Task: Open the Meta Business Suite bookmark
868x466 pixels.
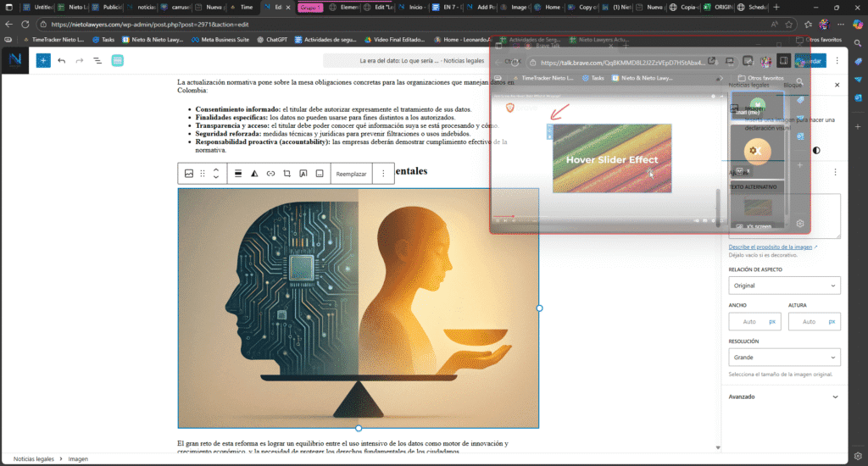Action: tap(220, 40)
